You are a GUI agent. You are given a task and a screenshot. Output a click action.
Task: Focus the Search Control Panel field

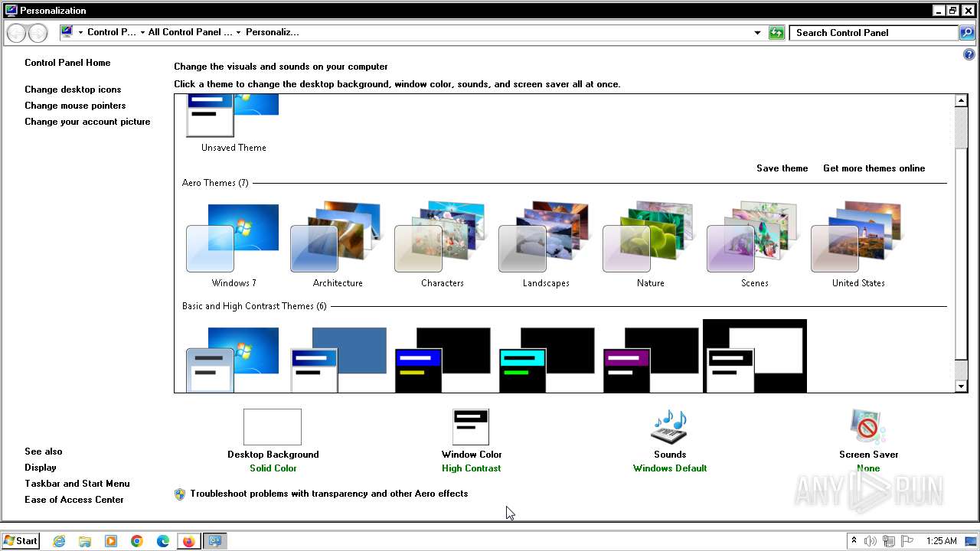pos(874,32)
